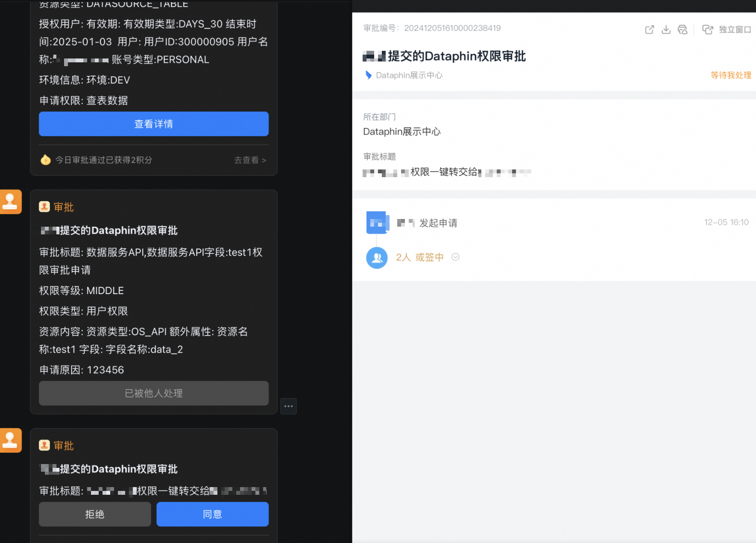This screenshot has height=543, width=756.
Task: Click the 12-05 16:10 timestamp
Action: [726, 222]
